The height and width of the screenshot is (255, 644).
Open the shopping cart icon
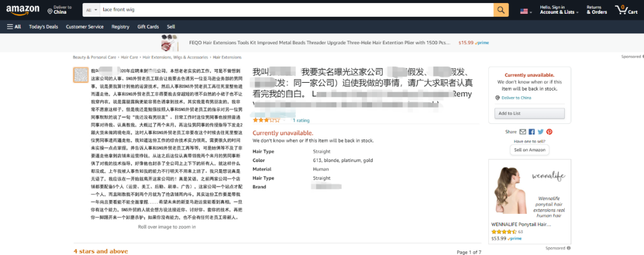(x=626, y=10)
